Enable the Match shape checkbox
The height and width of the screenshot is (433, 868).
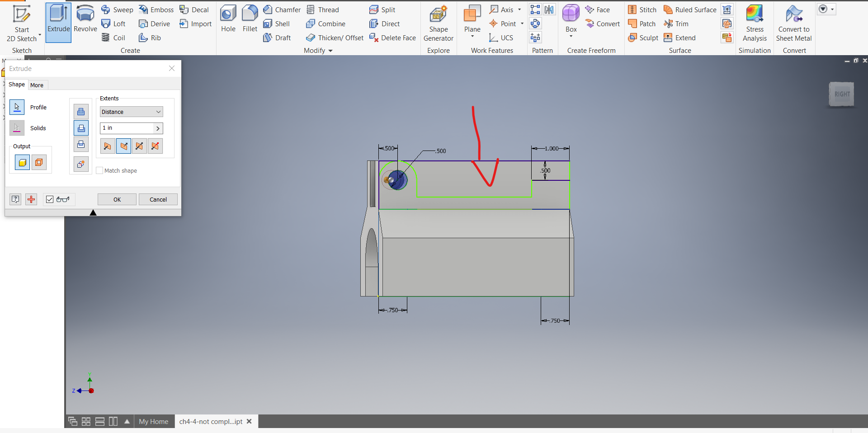point(99,170)
